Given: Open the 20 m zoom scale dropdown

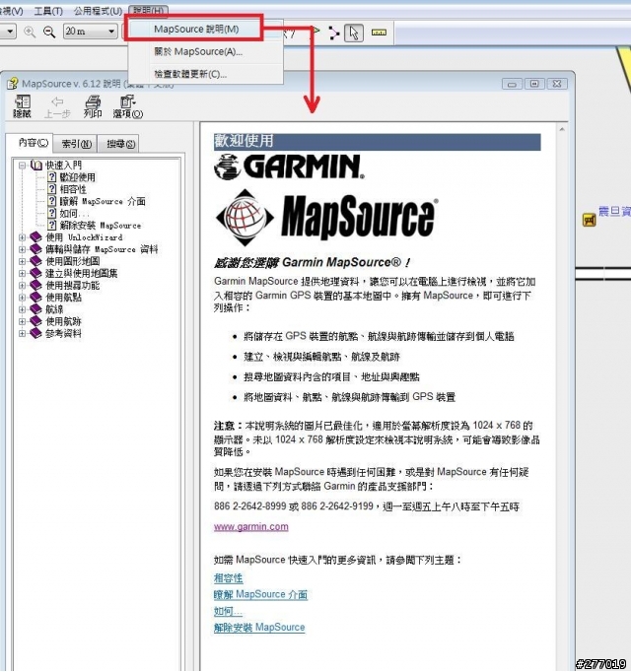Looking at the screenshot, I should pyautogui.click(x=90, y=32).
